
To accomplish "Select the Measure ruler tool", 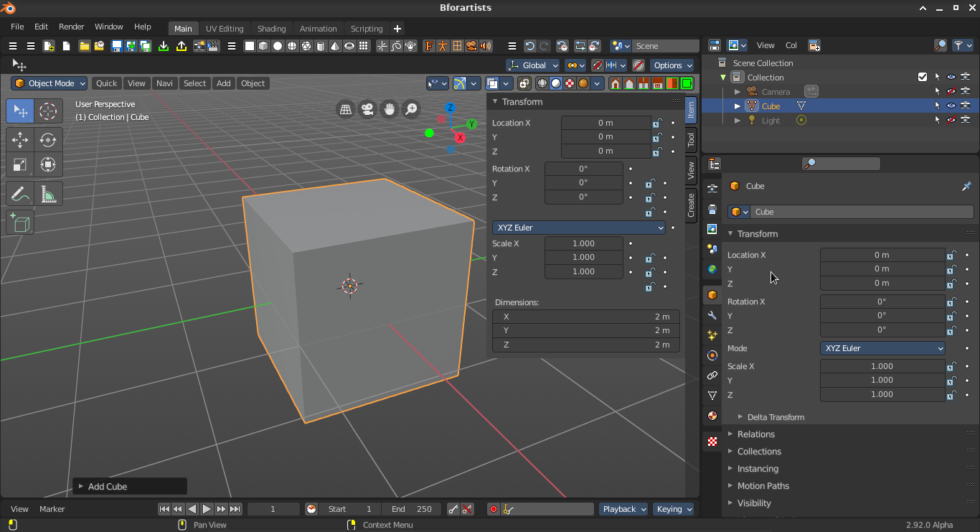I will coord(48,194).
